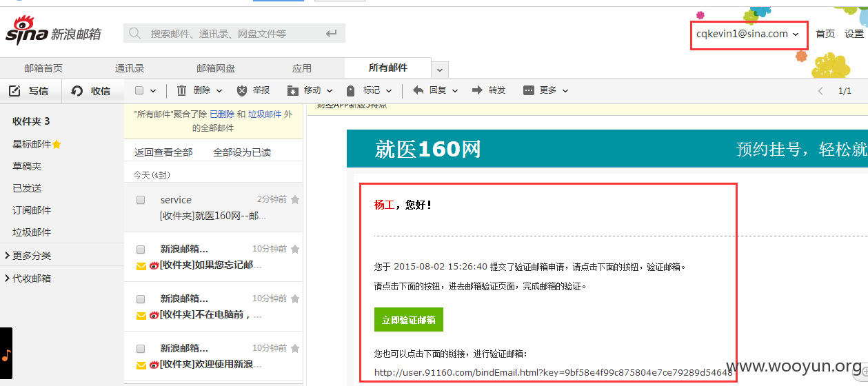The image size is (868, 386).
Task: Click the mark tag icon
Action: pyautogui.click(x=351, y=90)
